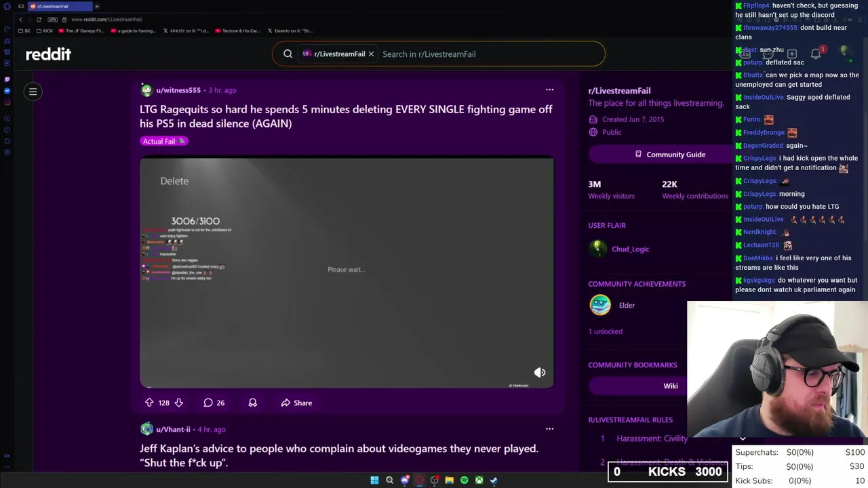The image size is (868, 488).
Task: Open the Tectone & His Car... bookmark
Action: click(x=237, y=30)
